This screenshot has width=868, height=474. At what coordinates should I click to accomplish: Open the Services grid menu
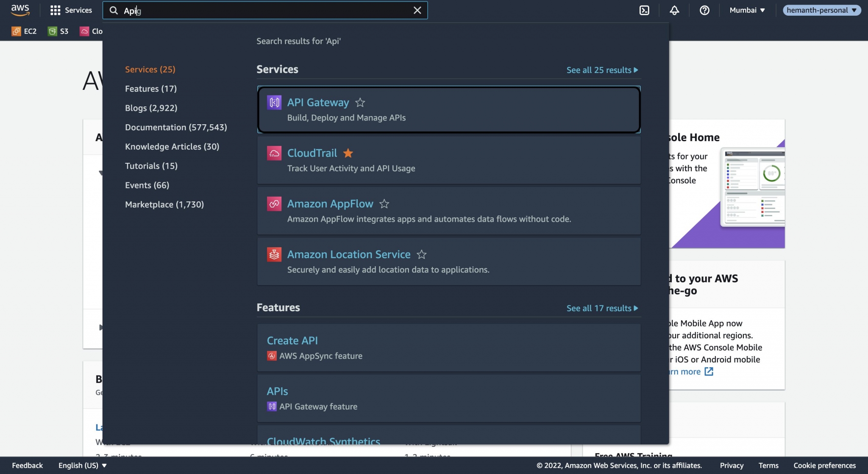pos(70,10)
